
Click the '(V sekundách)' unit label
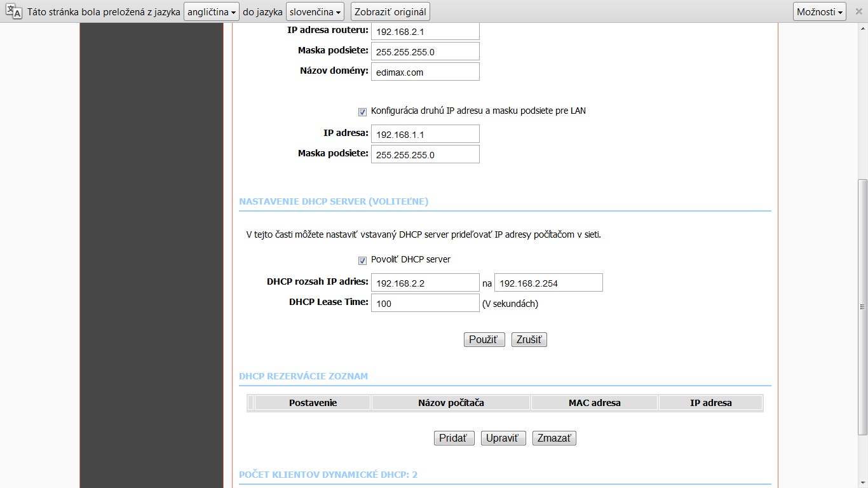coord(510,304)
